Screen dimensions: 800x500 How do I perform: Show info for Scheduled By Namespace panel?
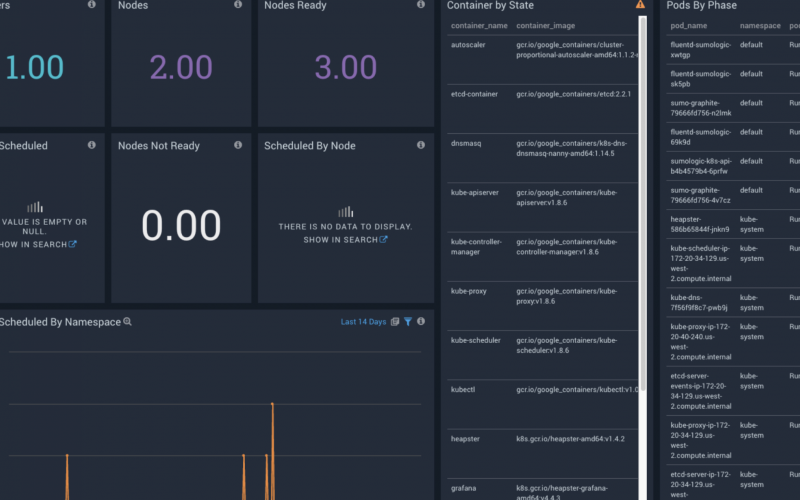[x=421, y=322]
